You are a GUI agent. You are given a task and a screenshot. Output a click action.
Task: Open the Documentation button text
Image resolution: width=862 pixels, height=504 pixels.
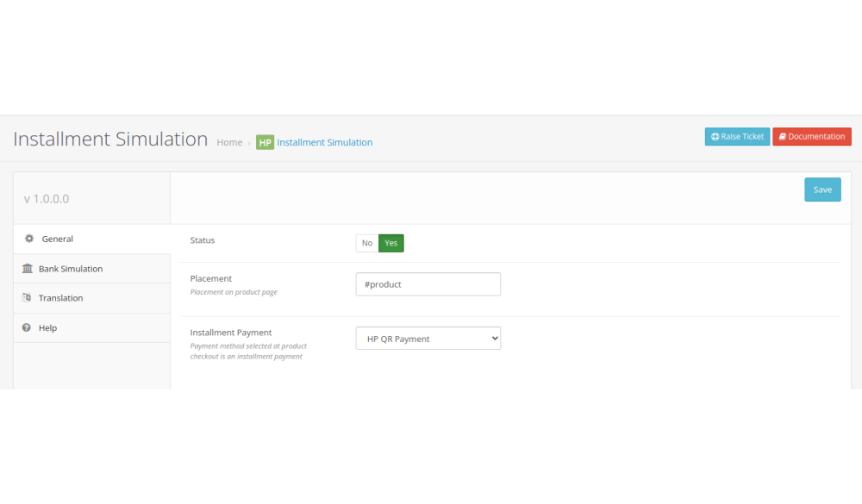click(x=816, y=137)
